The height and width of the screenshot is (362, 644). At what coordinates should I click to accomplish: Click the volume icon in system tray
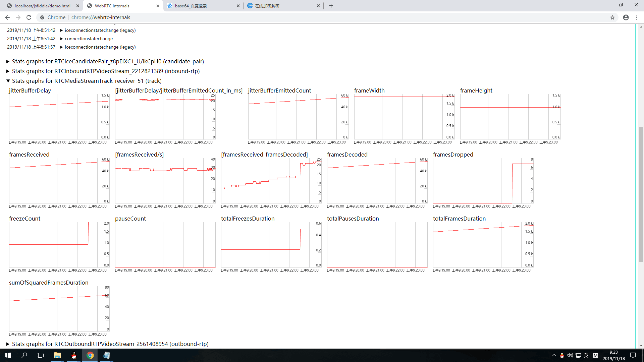(x=570, y=355)
